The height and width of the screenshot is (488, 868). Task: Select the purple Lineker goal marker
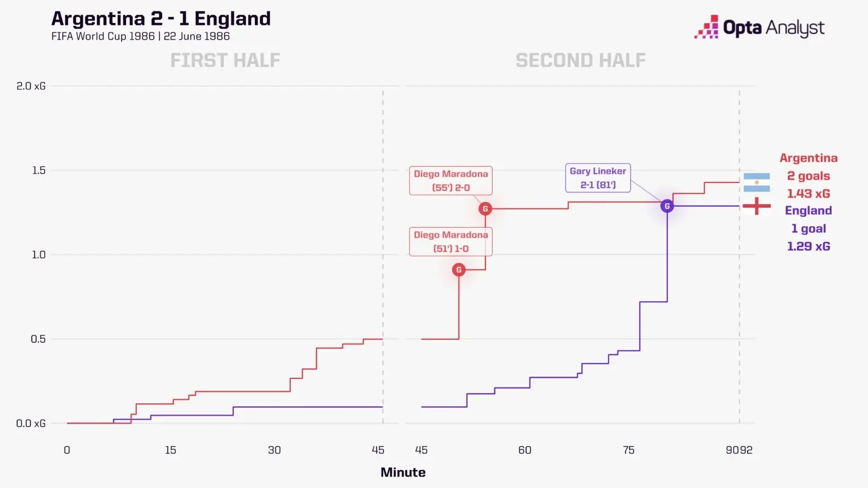(x=667, y=206)
